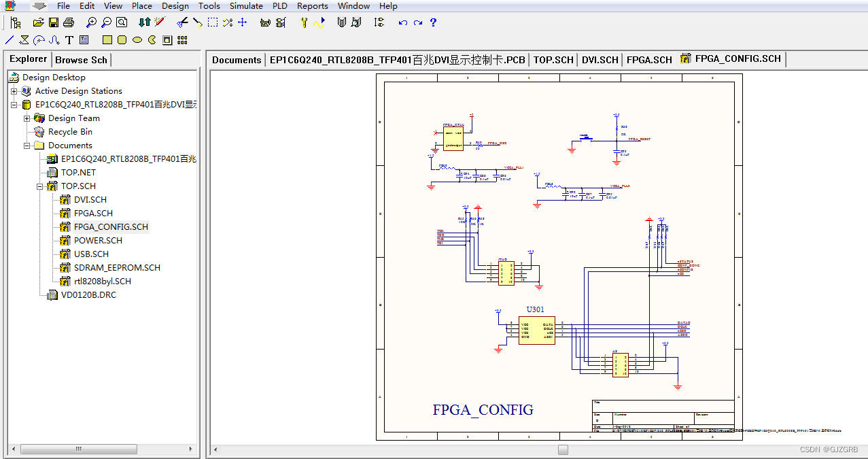The height and width of the screenshot is (459, 868).
Task: Open Help via the question mark icon
Action: pyautogui.click(x=433, y=22)
